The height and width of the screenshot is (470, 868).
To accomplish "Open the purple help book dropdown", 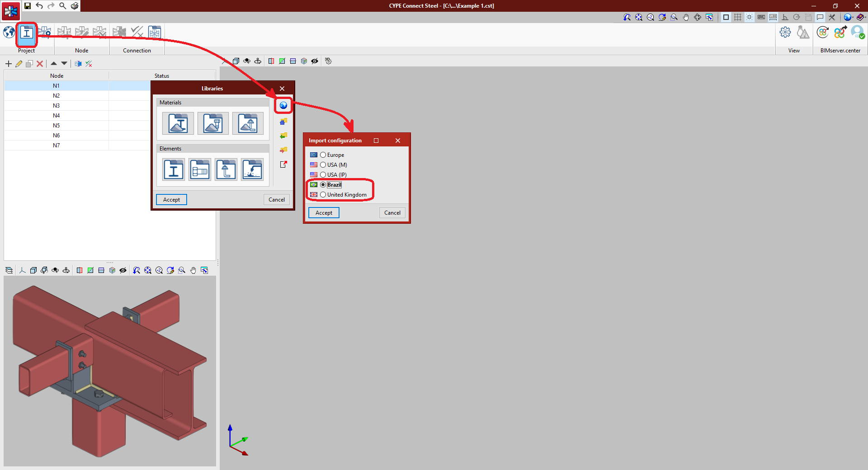I will point(861,17).
